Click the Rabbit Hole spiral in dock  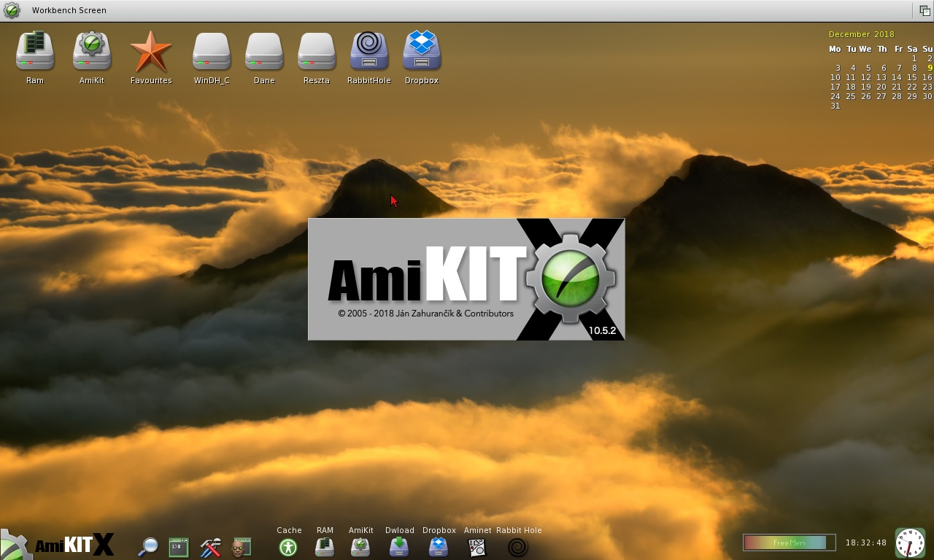point(518,547)
